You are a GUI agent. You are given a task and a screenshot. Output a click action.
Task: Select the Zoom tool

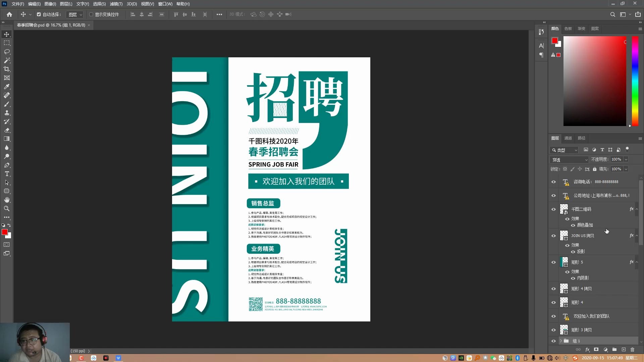7,208
